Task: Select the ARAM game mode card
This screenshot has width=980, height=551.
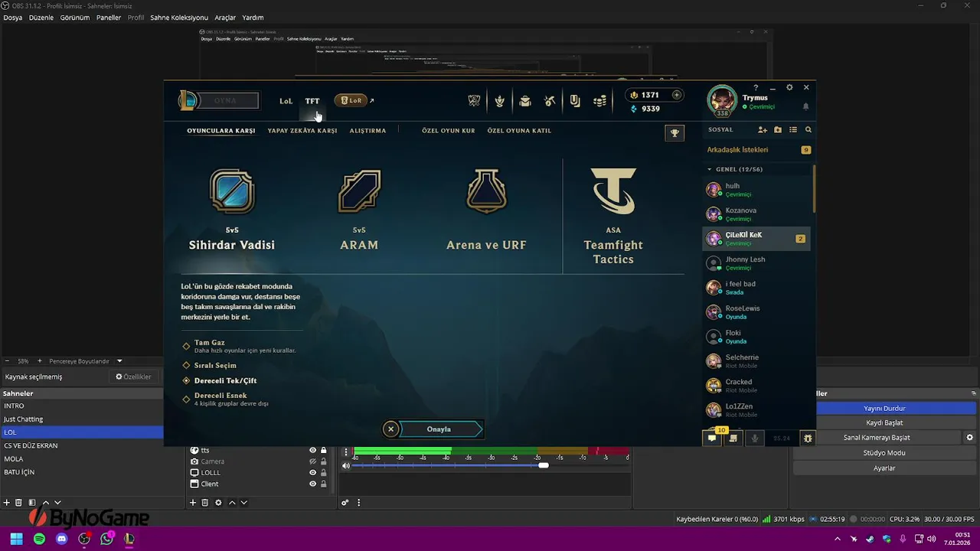Action: pos(359,210)
